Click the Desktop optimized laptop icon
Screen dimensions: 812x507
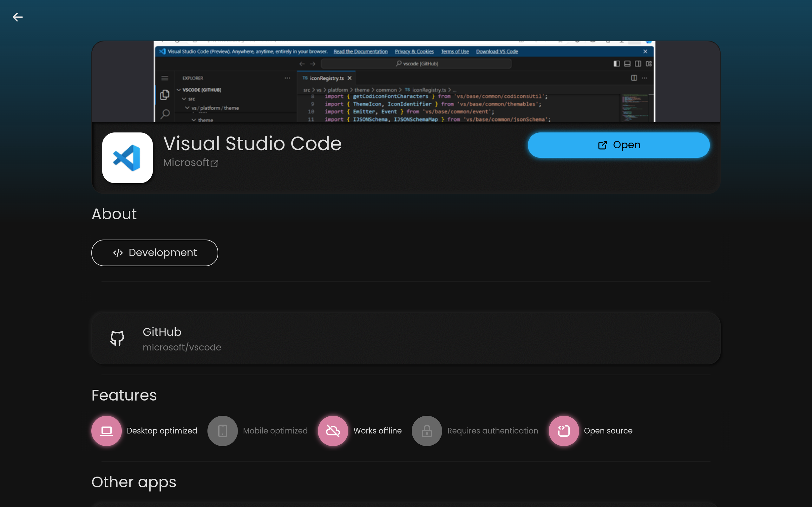106,431
